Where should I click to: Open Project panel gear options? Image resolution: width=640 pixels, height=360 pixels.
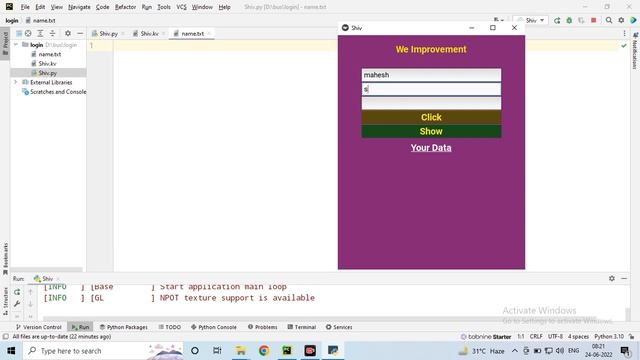point(68,33)
